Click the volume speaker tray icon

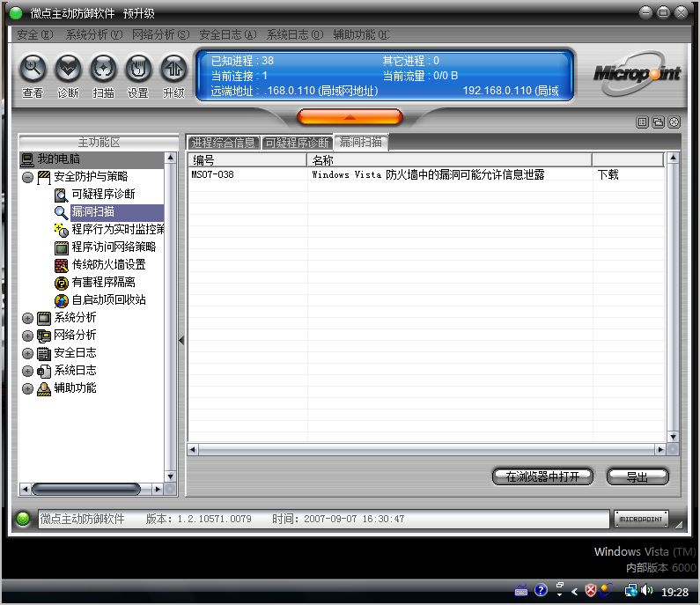[646, 591]
